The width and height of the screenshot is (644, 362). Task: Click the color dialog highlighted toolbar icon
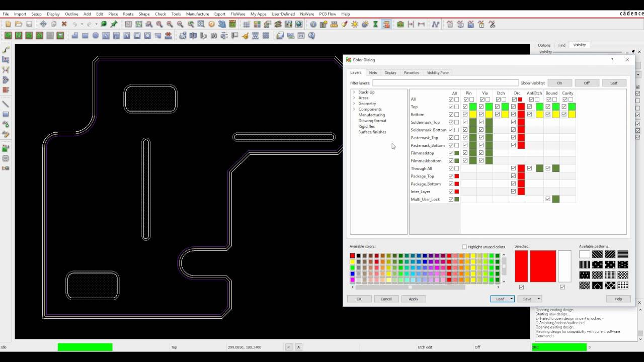pos(386,24)
